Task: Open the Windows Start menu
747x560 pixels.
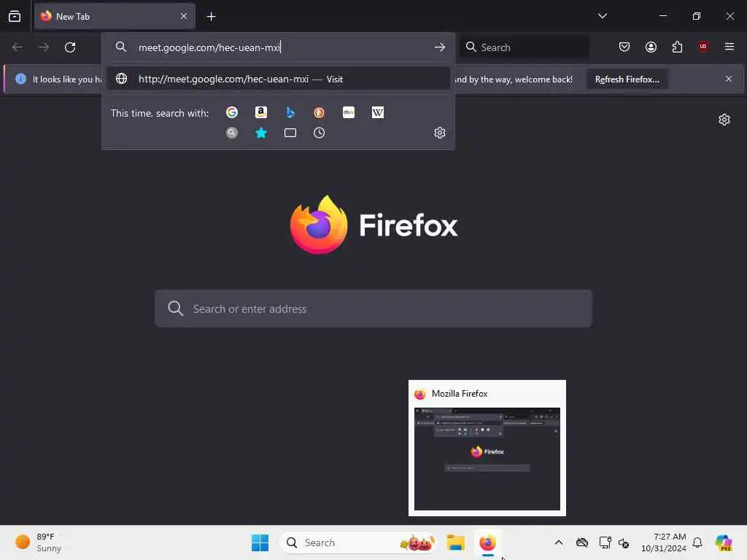Action: [260, 542]
